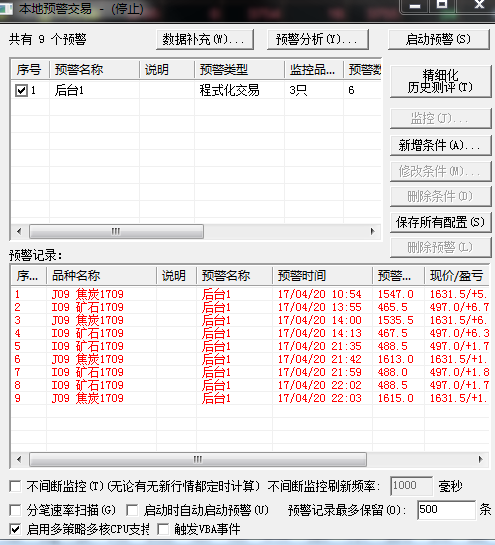Image resolution: width=495 pixels, height=545 pixels.
Task: Select record 7 I09 矿石1709 at 21:59
Action: pyautogui.click(x=250, y=372)
